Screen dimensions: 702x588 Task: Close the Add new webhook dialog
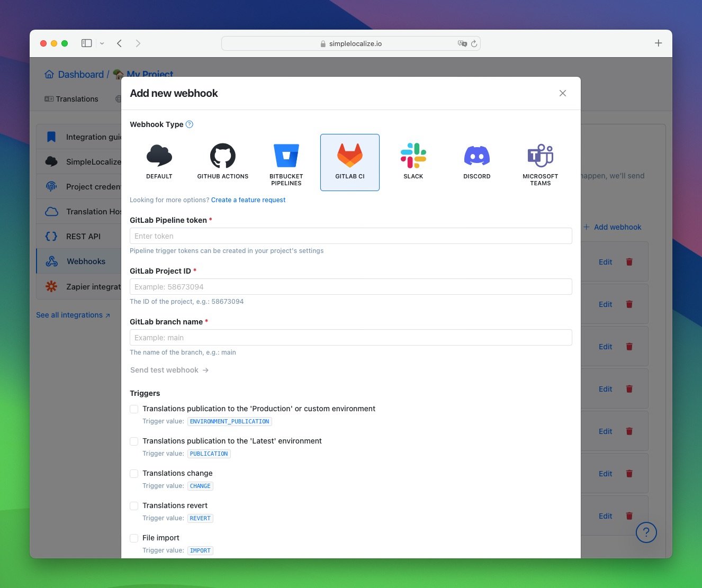coord(563,93)
